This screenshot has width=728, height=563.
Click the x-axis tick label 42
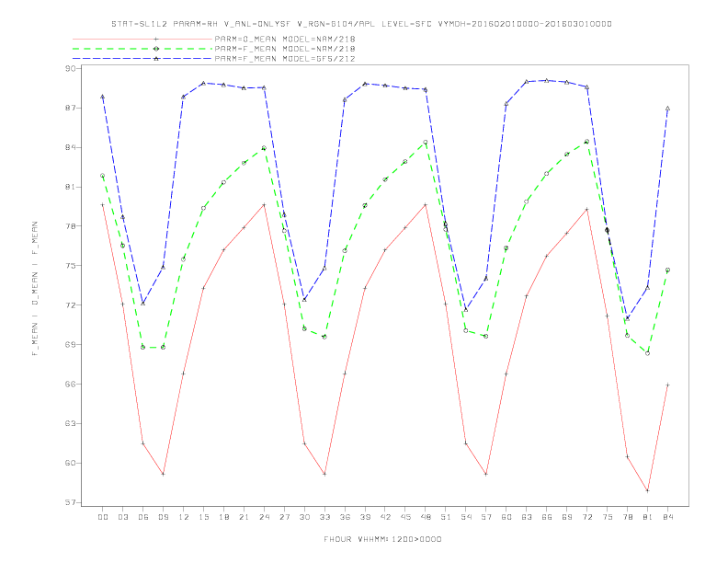pyautogui.click(x=385, y=517)
